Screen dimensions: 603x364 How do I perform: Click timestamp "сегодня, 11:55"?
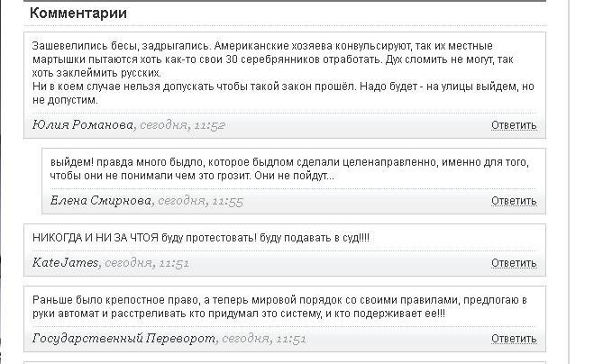click(200, 200)
